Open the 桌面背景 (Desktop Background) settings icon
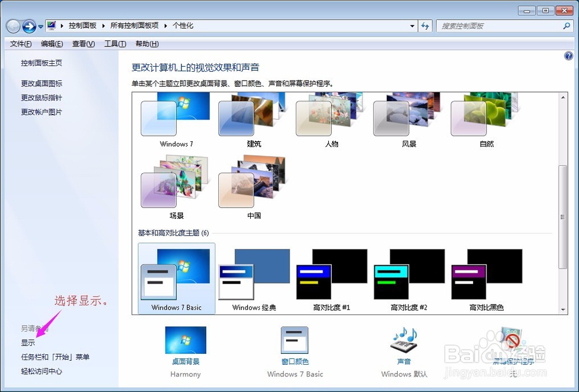Viewport: 579px width, 392px height. (x=185, y=340)
